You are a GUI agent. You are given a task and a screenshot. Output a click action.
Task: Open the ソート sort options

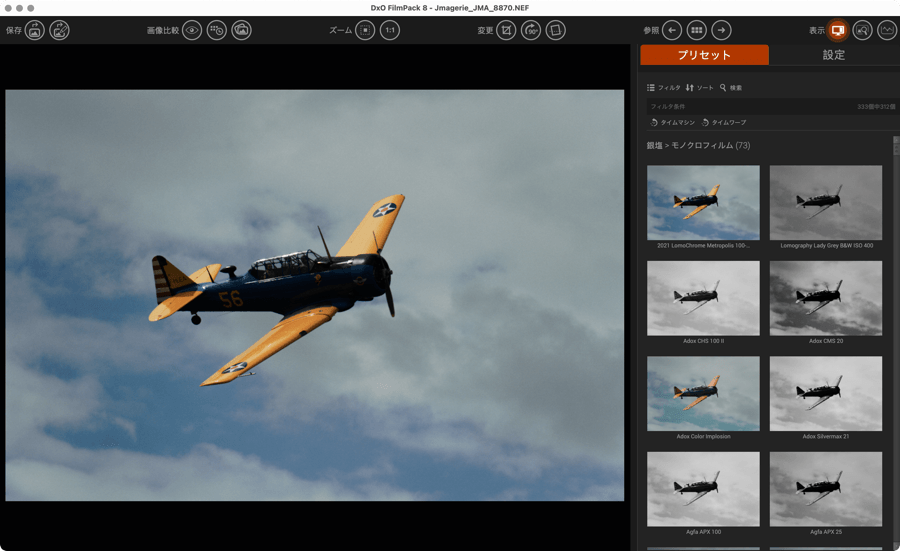[x=700, y=88]
